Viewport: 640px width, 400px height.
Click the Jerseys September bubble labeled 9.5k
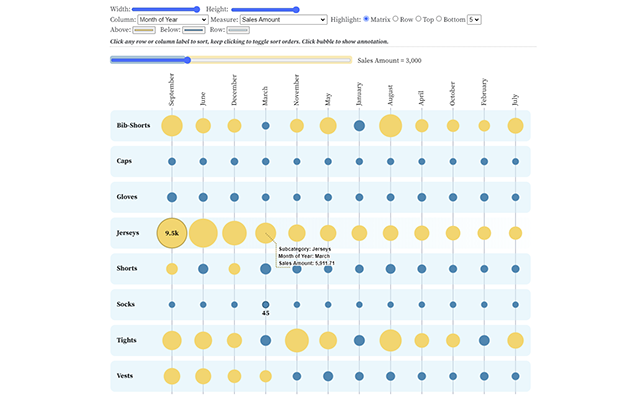(x=172, y=233)
